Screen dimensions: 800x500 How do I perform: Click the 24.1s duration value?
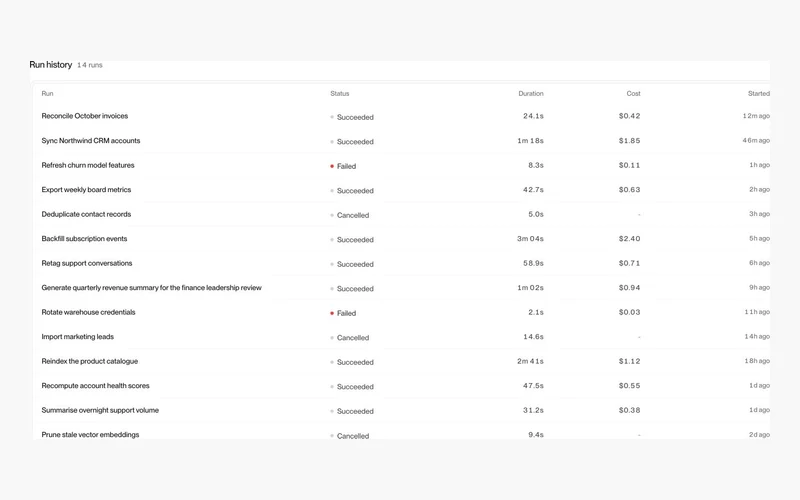[x=533, y=116]
